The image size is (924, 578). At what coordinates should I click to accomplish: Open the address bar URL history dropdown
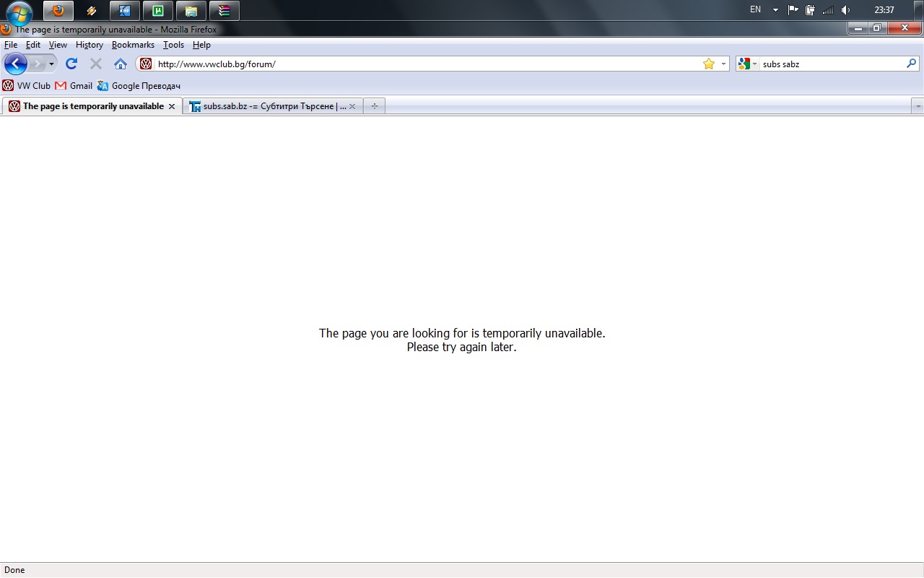723,64
